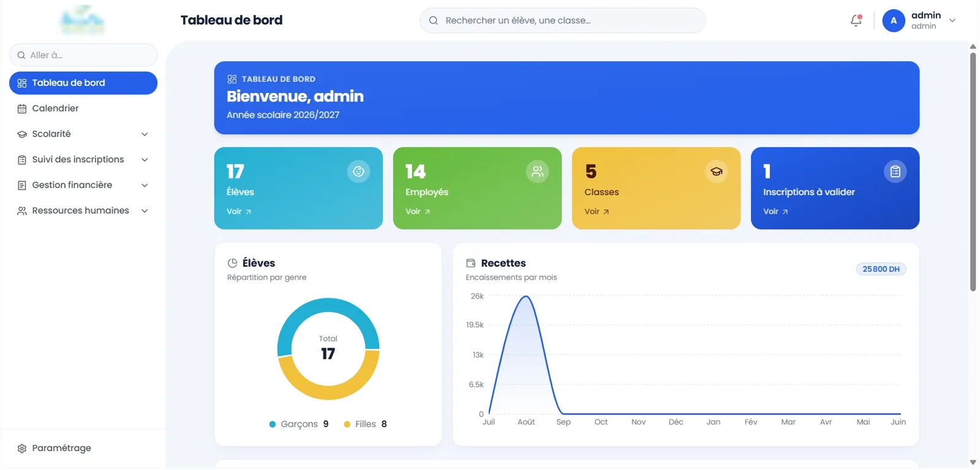Expand the Scolarité menu chevron
The width and height of the screenshot is (980, 470).
coord(145,134)
